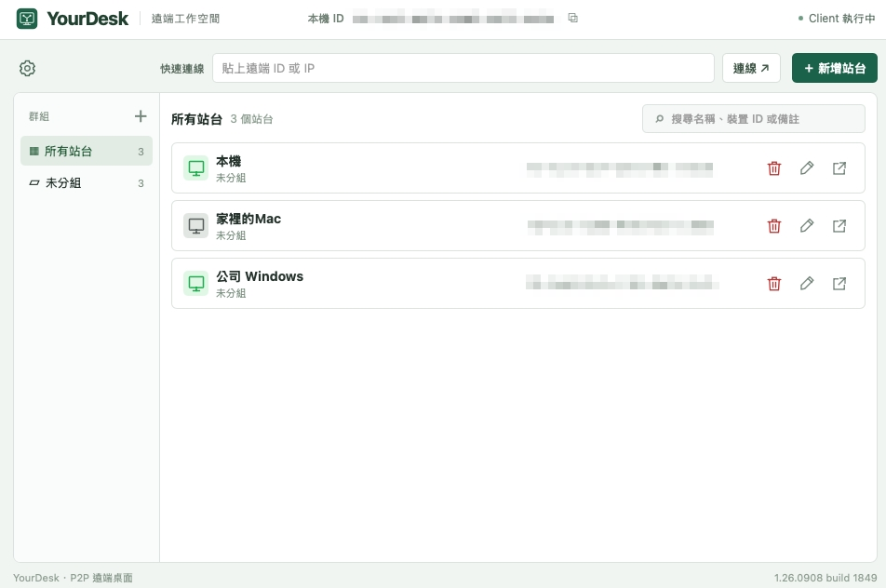Focus the 快速連線 remote ID input
The image size is (886, 588).
pyautogui.click(x=463, y=68)
